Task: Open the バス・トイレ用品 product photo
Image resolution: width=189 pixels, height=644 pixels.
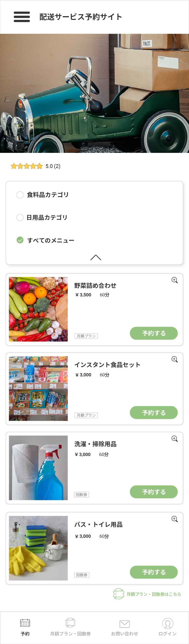Action: click(38, 548)
